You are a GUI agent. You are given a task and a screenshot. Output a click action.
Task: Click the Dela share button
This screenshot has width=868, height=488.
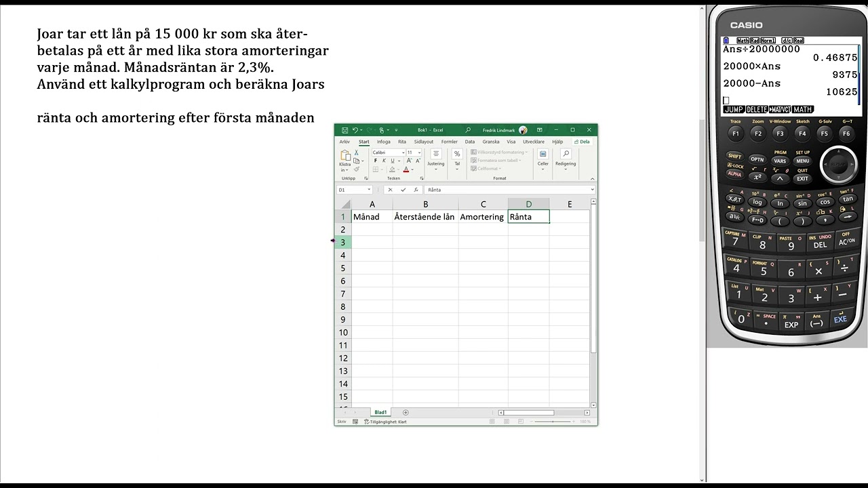coord(582,142)
